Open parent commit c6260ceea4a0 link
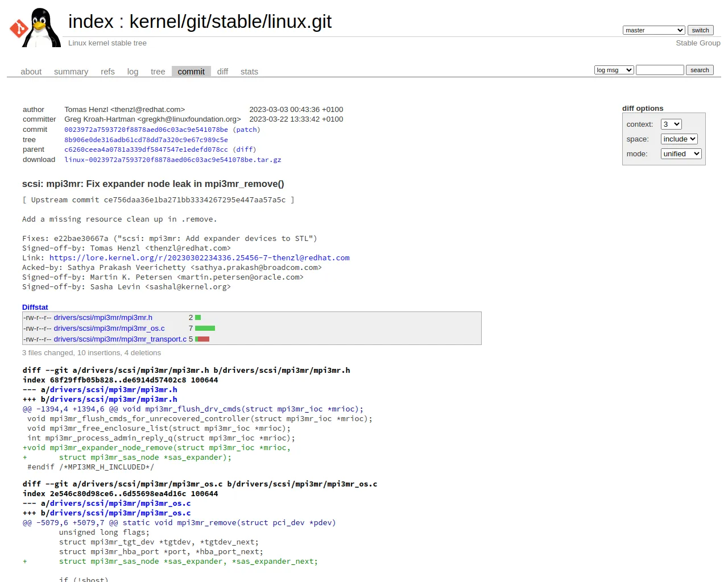 pyautogui.click(x=146, y=149)
